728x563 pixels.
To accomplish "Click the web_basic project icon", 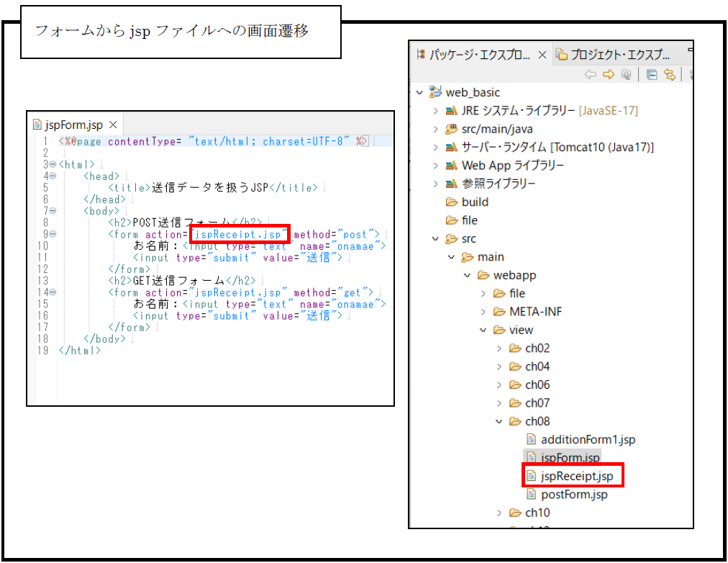I will pos(434,92).
